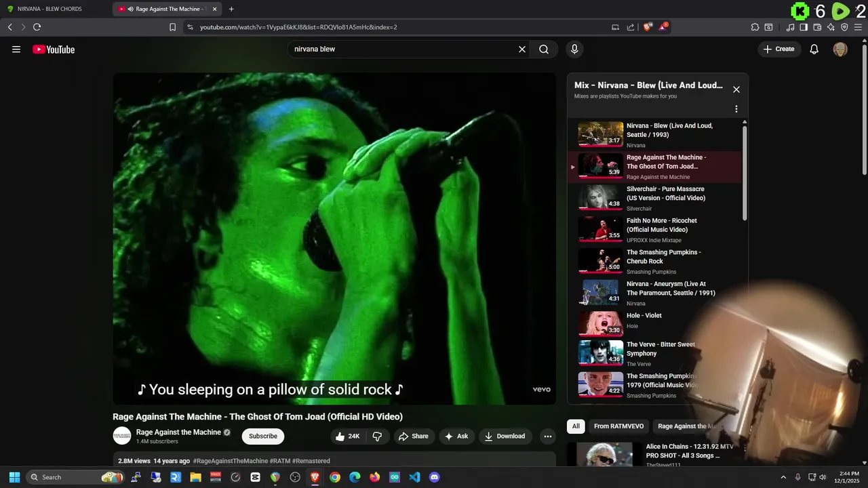Image resolution: width=868 pixels, height=488 pixels.
Task: Open the Brave Rewards triangle icon
Action: pyautogui.click(x=663, y=27)
